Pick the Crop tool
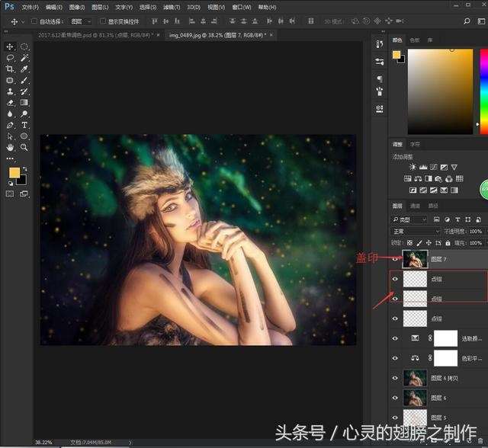 [x=10, y=69]
